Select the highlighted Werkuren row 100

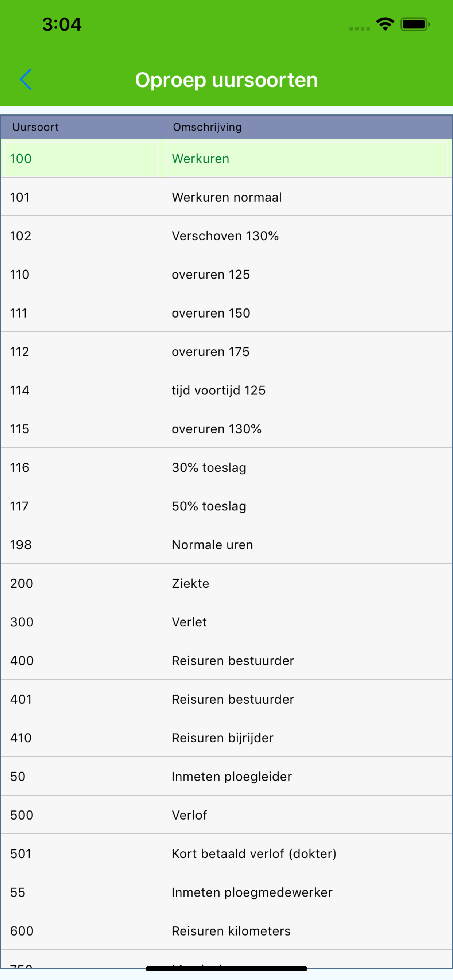[226, 159]
